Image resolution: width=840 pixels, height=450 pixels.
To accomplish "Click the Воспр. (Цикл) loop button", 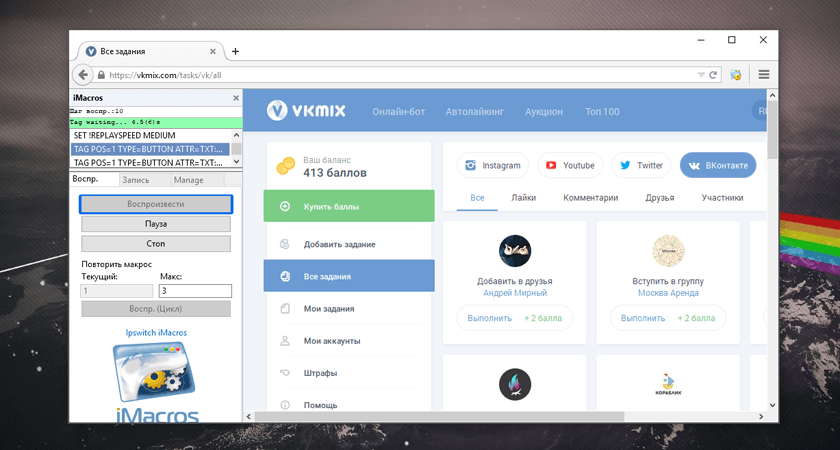I will [x=156, y=309].
